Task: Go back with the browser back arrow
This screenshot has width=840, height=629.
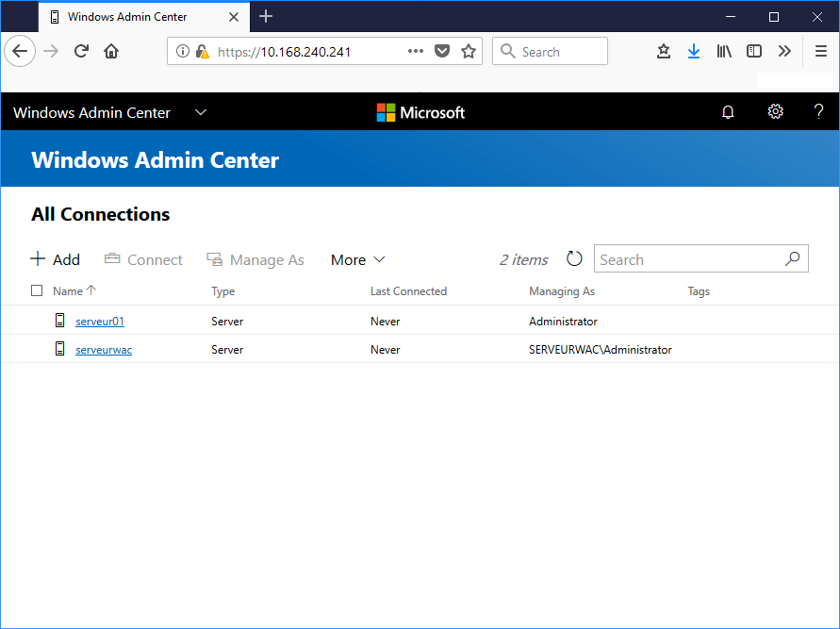Action: [x=20, y=52]
